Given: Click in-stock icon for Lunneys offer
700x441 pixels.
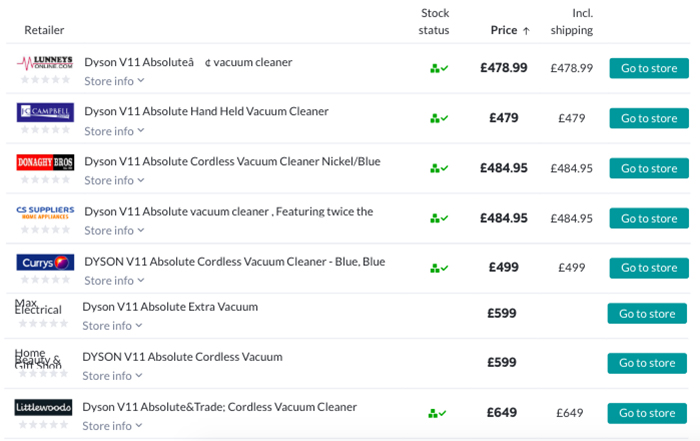Looking at the screenshot, I should tap(438, 68).
